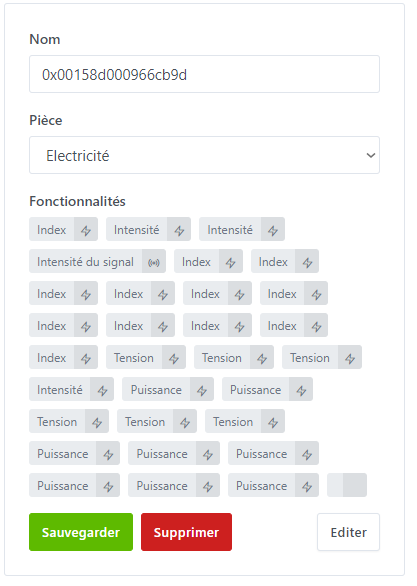Click lightning icon of Intensité tag right after first Index

[x=179, y=231]
